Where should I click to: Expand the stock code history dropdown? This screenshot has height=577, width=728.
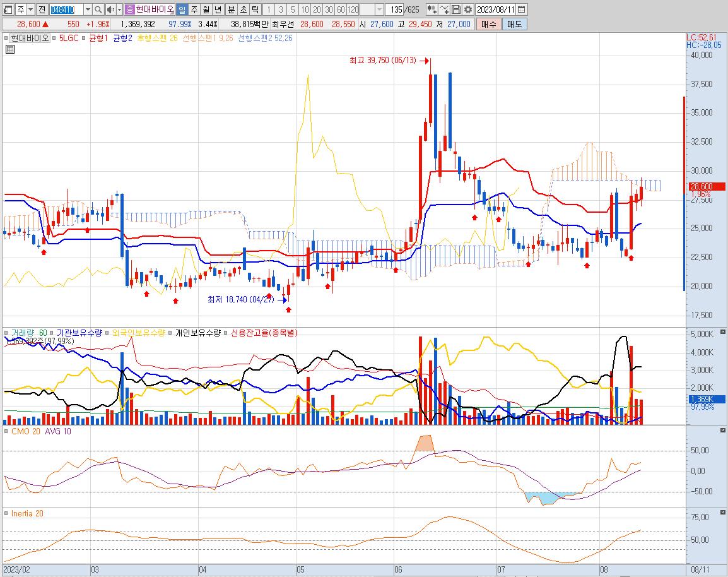(87, 9)
